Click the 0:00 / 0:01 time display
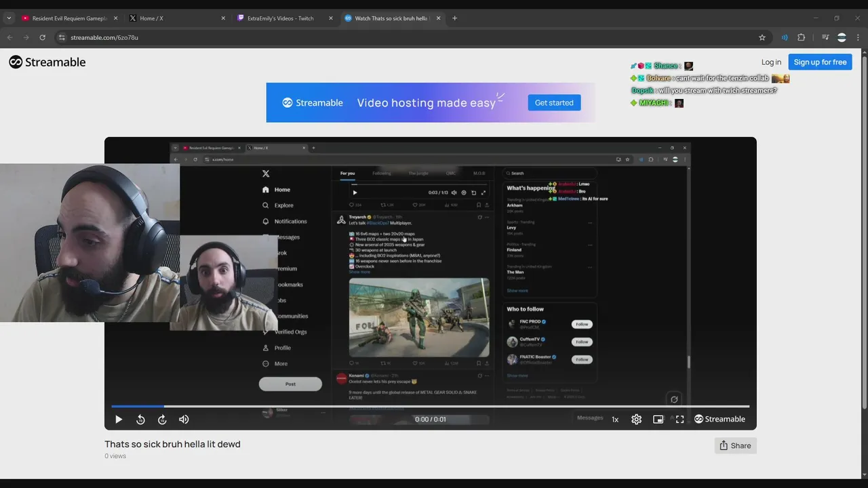This screenshot has width=868, height=488. (x=431, y=420)
